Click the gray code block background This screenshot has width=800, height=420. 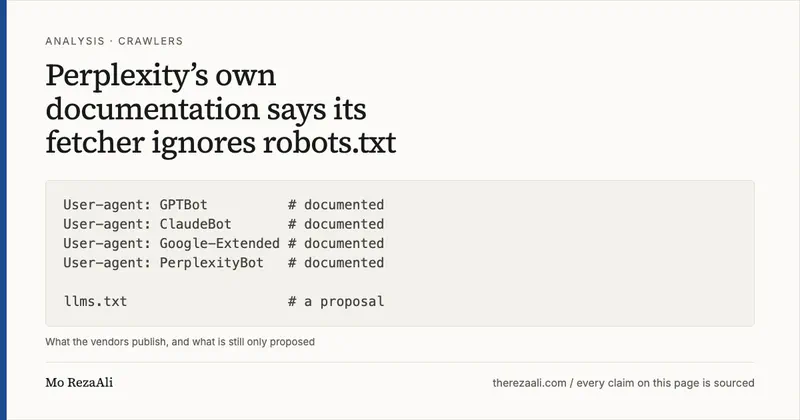point(561,253)
